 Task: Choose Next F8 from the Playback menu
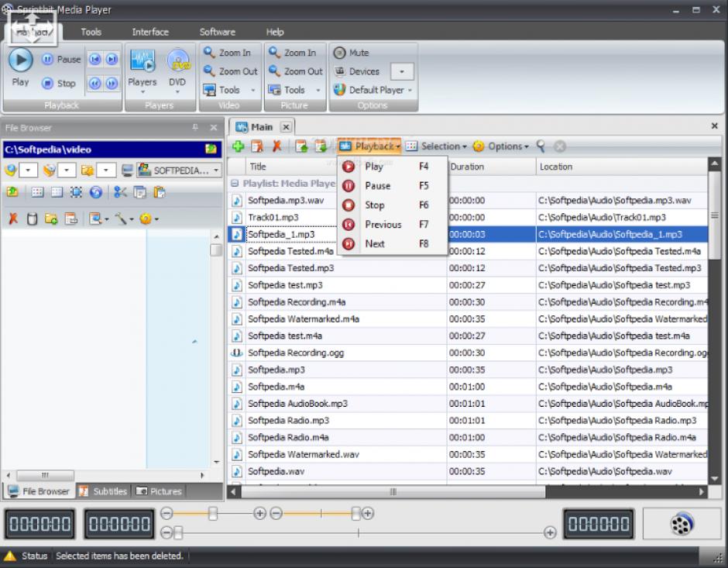(x=393, y=243)
